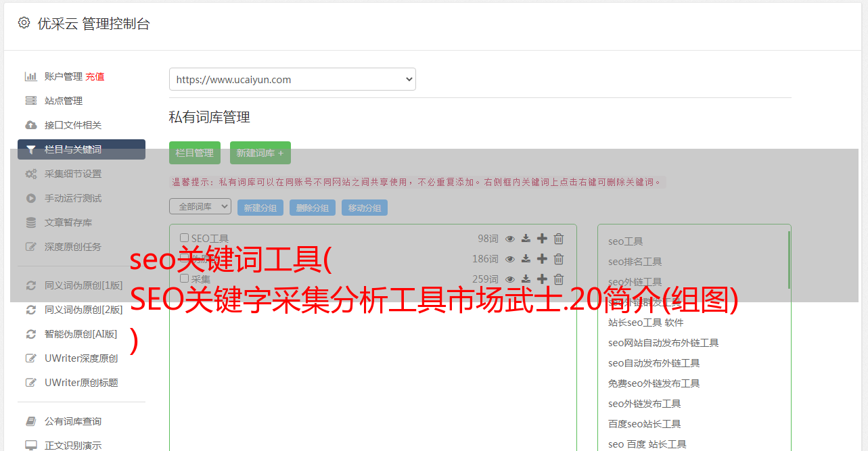Click the 新建词库 + button
The height and width of the screenshot is (451, 868).
click(x=260, y=153)
